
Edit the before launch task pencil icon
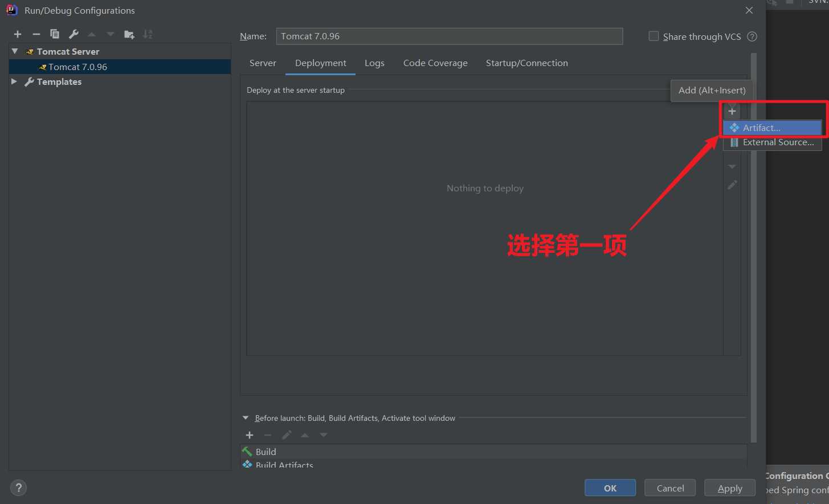point(287,435)
